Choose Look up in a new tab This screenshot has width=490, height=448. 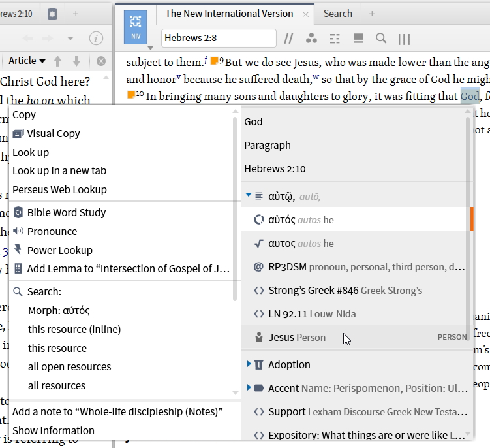coord(59,171)
